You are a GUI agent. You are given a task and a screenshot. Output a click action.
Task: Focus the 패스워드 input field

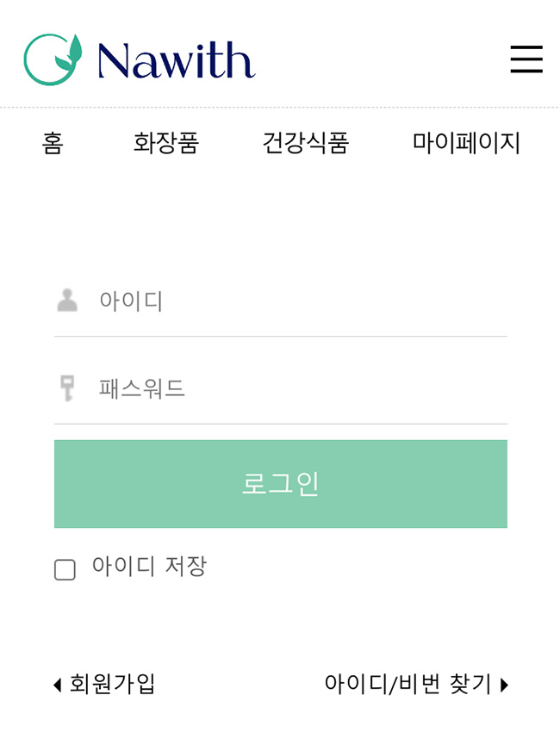[281, 388]
